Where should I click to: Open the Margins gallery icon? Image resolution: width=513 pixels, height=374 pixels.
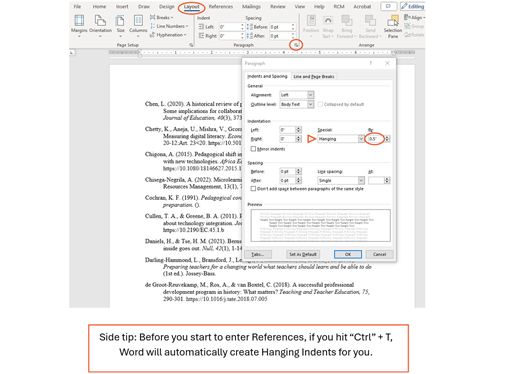click(x=79, y=21)
